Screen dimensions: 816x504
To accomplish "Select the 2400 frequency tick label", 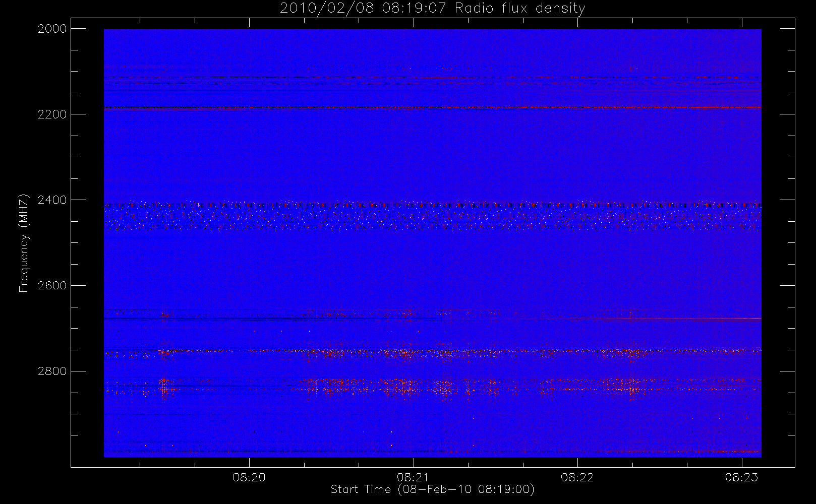I will tap(52, 200).
